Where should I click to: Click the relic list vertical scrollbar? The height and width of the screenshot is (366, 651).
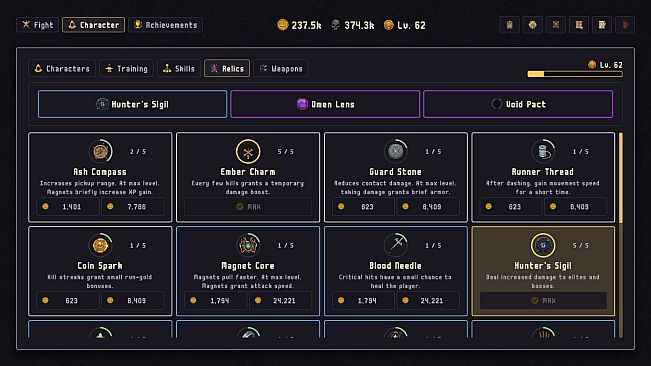tap(621, 234)
